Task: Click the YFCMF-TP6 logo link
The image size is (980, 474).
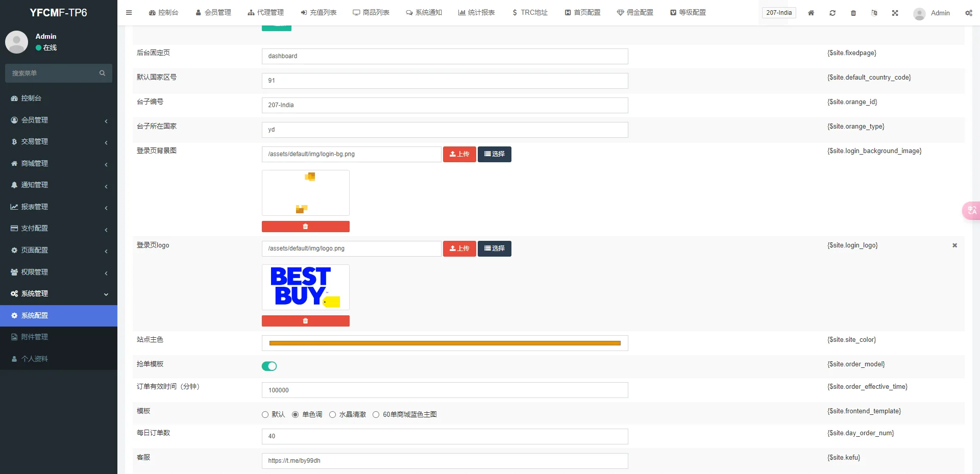Action: 59,13
